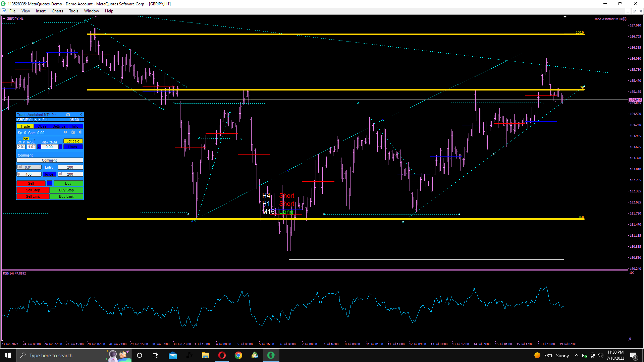Click the blue Price mode button
Viewport: 644px width, 362px height.
(49, 174)
